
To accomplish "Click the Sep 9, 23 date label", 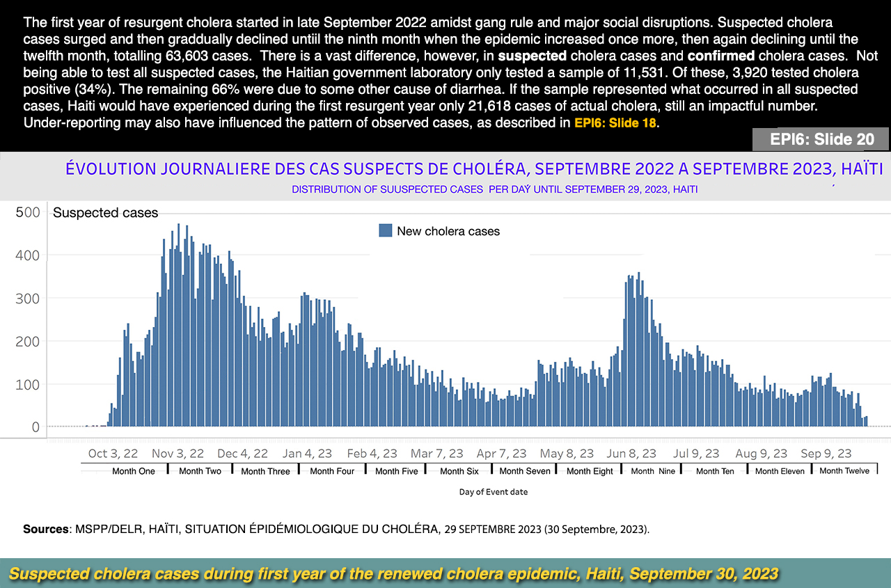I will (x=826, y=453).
